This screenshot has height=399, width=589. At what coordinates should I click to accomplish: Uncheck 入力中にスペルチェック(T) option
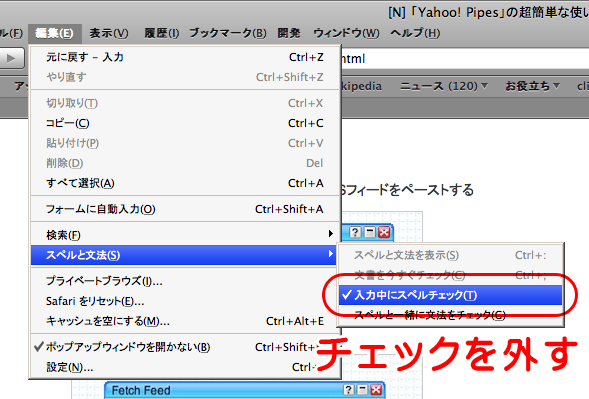(x=450, y=295)
